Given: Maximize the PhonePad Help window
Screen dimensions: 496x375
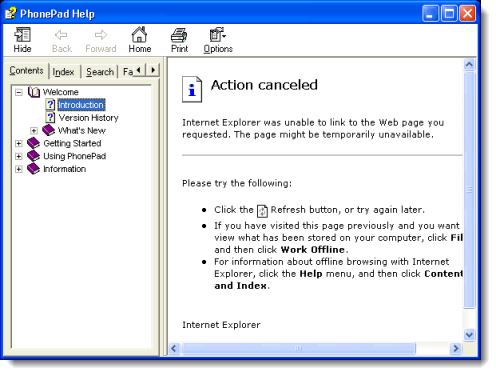Looking at the screenshot, I should [x=449, y=14].
